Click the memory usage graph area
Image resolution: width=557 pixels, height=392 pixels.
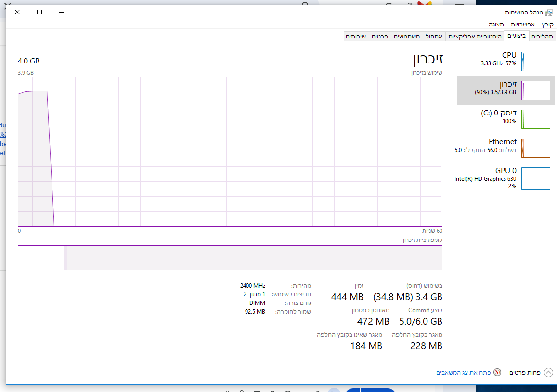point(230,152)
